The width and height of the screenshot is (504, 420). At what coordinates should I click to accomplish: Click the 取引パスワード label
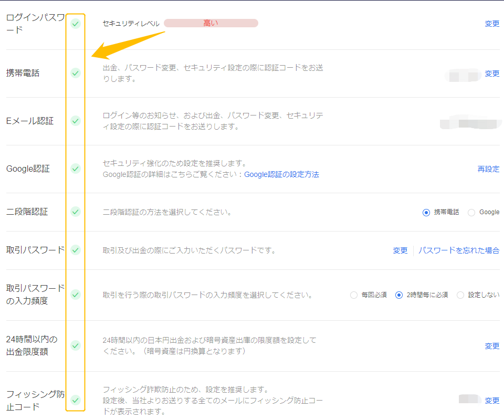pyautogui.click(x=35, y=250)
